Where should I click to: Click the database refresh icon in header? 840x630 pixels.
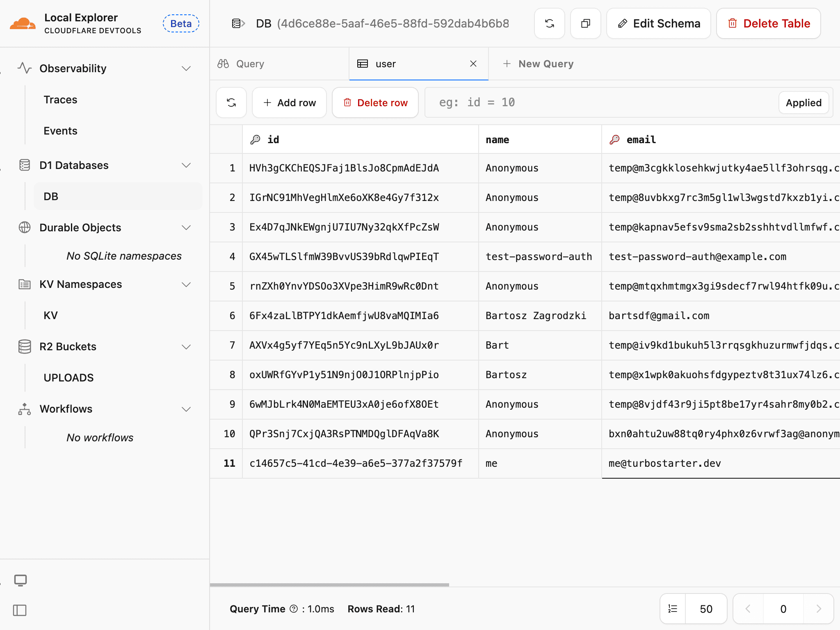[550, 23]
